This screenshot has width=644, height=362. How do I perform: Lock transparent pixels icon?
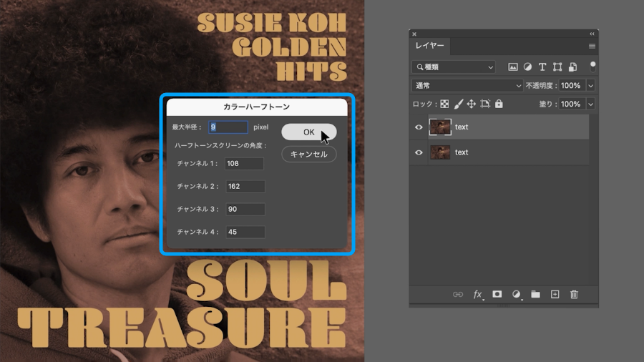click(x=444, y=104)
